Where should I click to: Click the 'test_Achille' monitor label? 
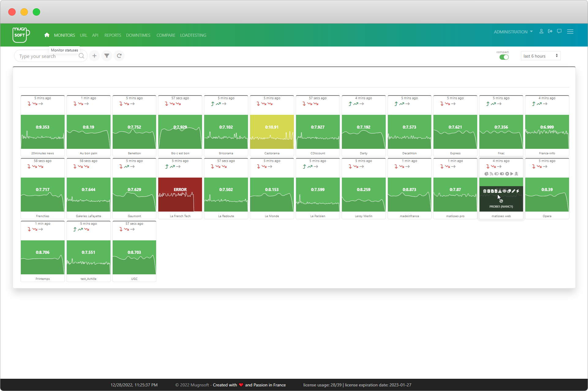(x=88, y=279)
